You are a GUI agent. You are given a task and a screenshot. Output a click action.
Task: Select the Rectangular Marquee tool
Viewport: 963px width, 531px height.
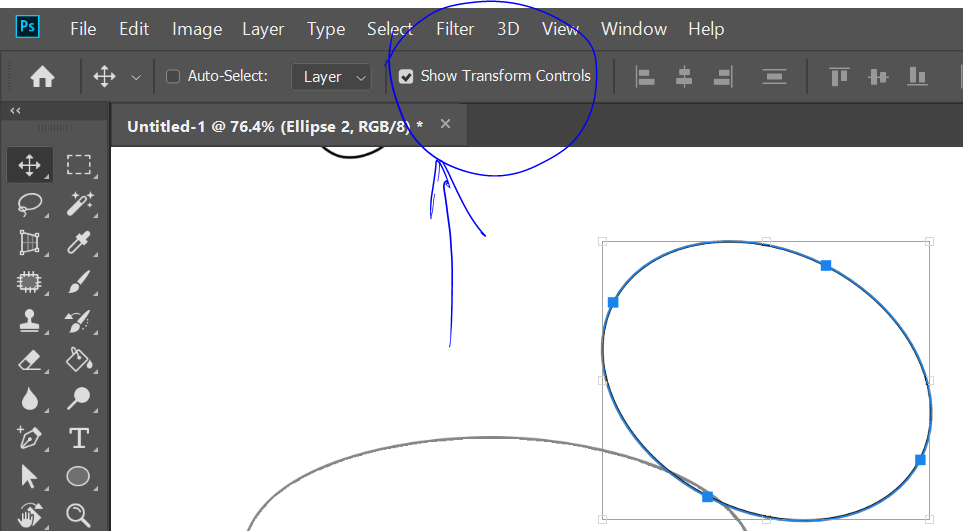(x=79, y=165)
